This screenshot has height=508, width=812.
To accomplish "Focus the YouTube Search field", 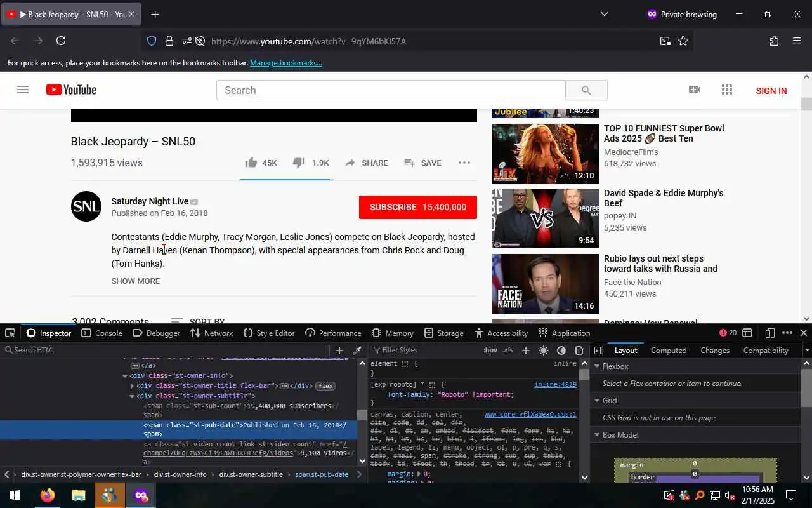I will pyautogui.click(x=391, y=90).
